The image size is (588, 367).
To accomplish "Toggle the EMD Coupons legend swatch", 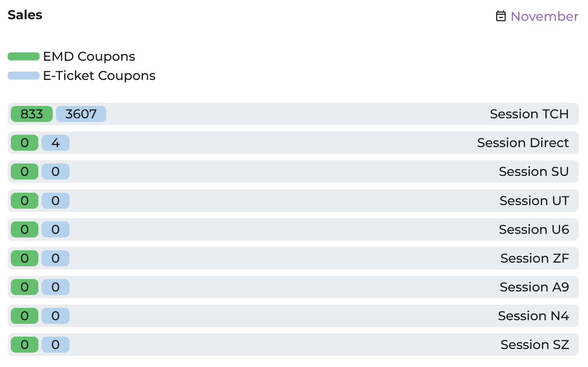I will (x=24, y=56).
